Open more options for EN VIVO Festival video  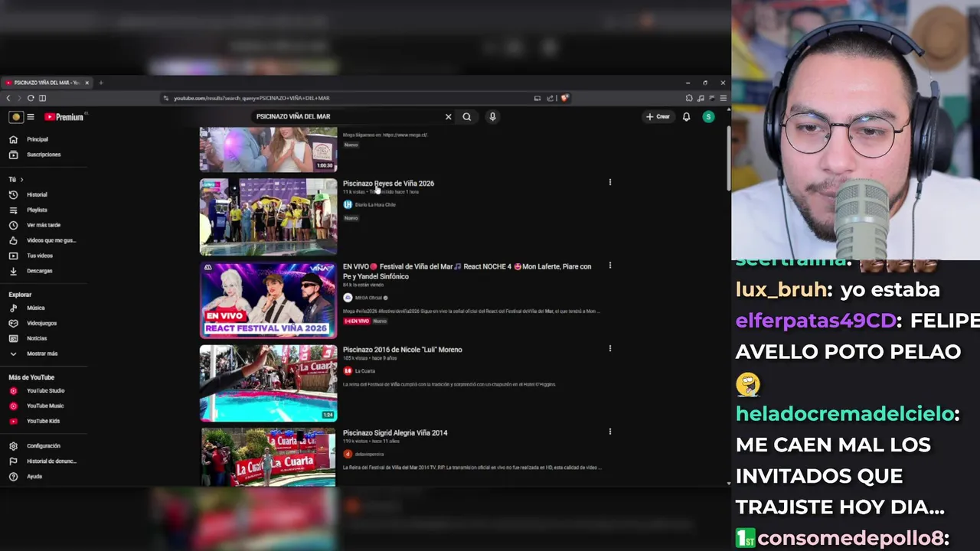610,266
